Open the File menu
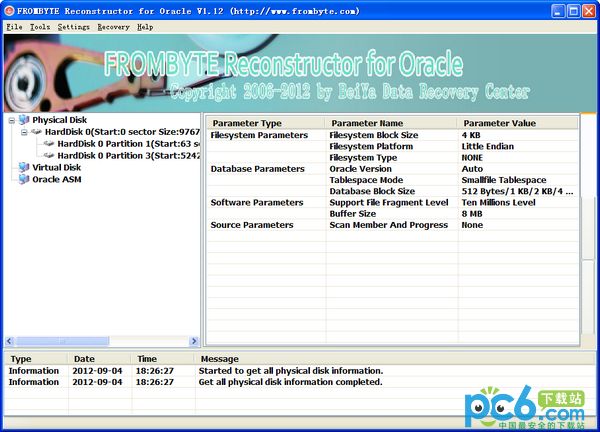Viewport: 600px width, 432px height. point(15,27)
